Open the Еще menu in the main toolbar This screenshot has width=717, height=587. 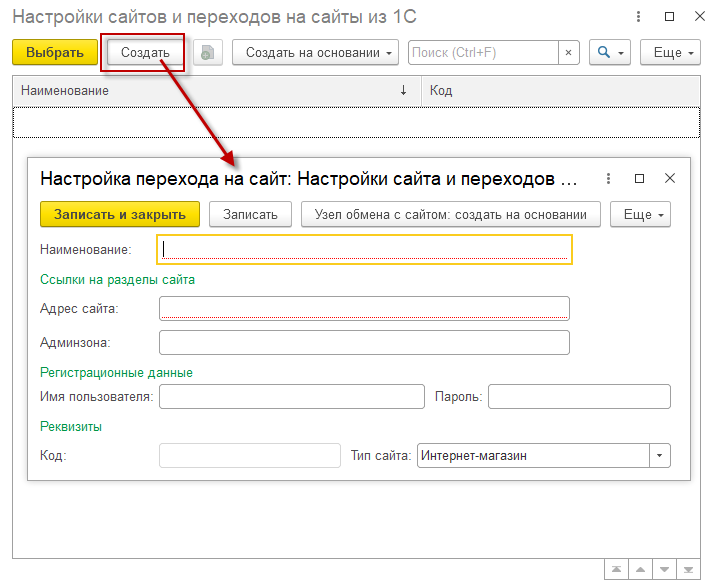(x=670, y=53)
